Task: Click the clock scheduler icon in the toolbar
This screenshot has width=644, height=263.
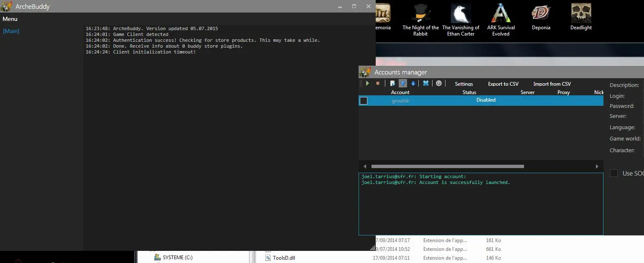Action: (439, 83)
